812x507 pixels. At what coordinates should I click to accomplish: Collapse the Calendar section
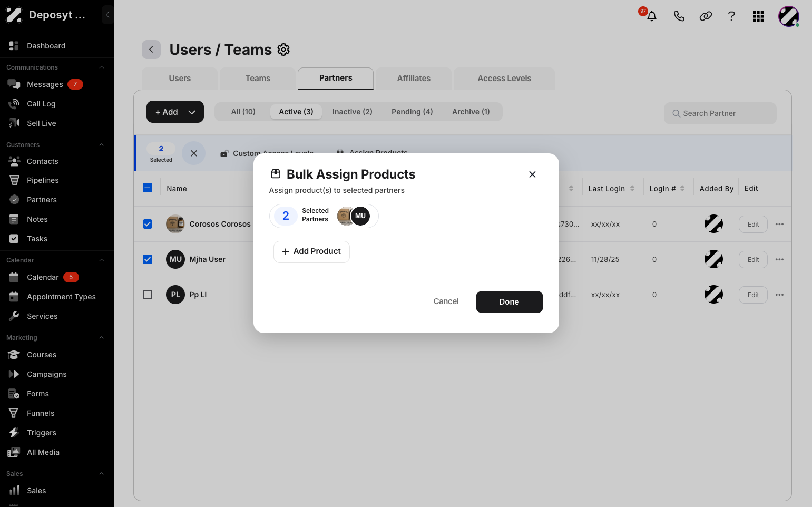[x=102, y=260]
